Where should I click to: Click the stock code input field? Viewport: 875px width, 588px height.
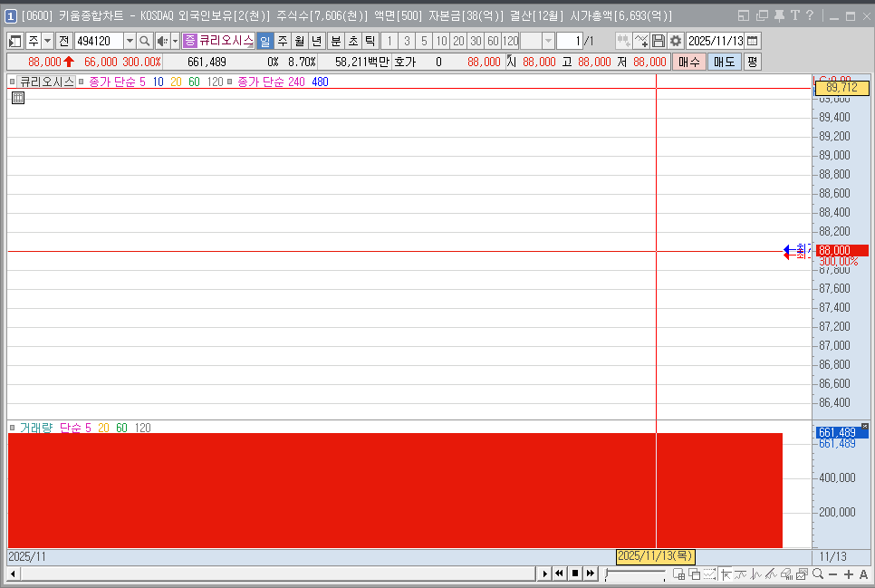coord(99,41)
